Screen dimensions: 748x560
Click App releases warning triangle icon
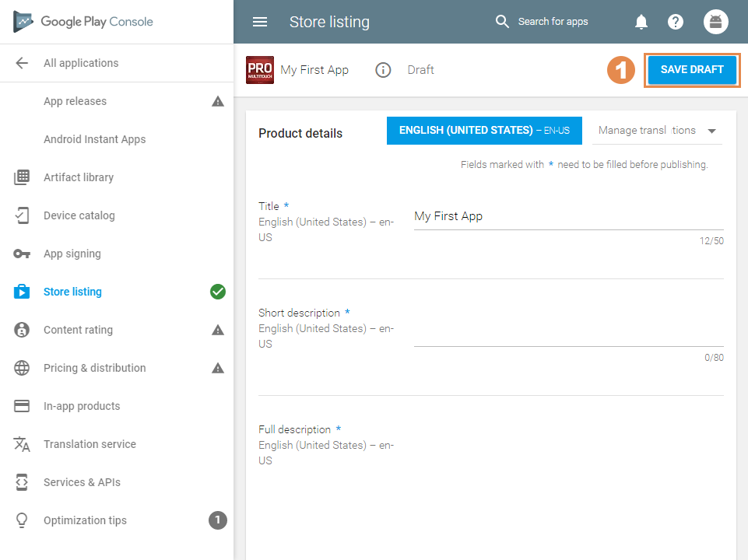click(218, 101)
